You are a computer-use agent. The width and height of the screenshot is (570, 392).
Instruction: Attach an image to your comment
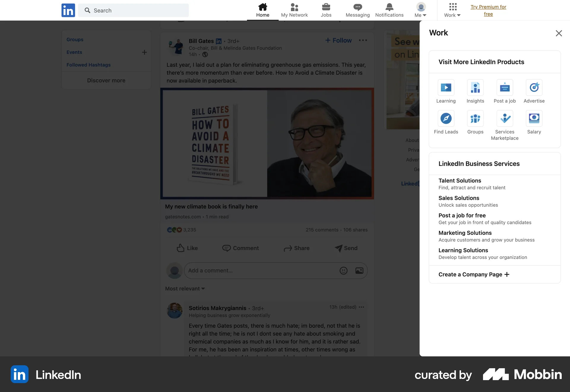[x=359, y=271]
